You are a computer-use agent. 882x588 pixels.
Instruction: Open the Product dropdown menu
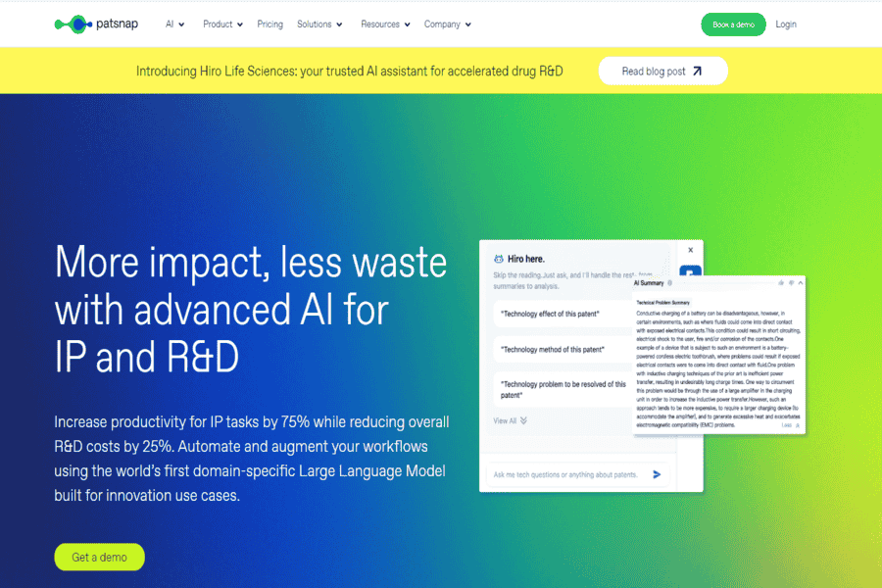(222, 24)
